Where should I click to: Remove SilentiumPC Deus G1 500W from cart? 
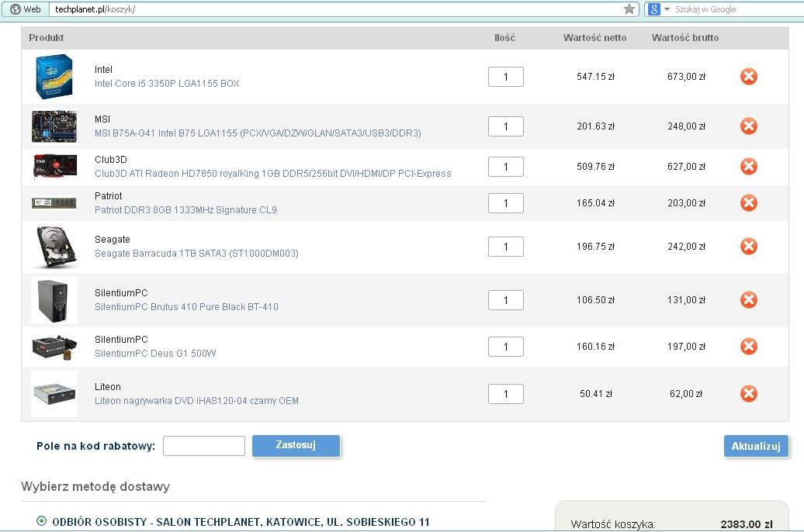(x=749, y=347)
